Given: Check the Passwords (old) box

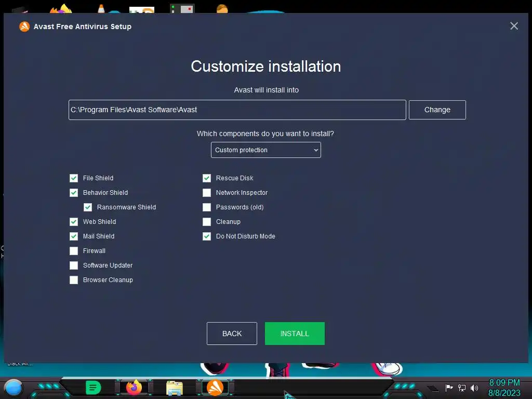Looking at the screenshot, I should click(x=207, y=207).
